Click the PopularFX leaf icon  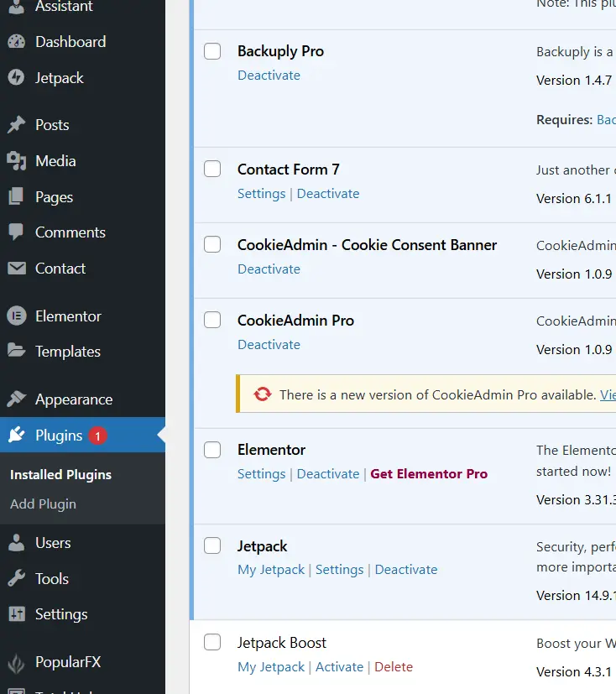pos(17,662)
